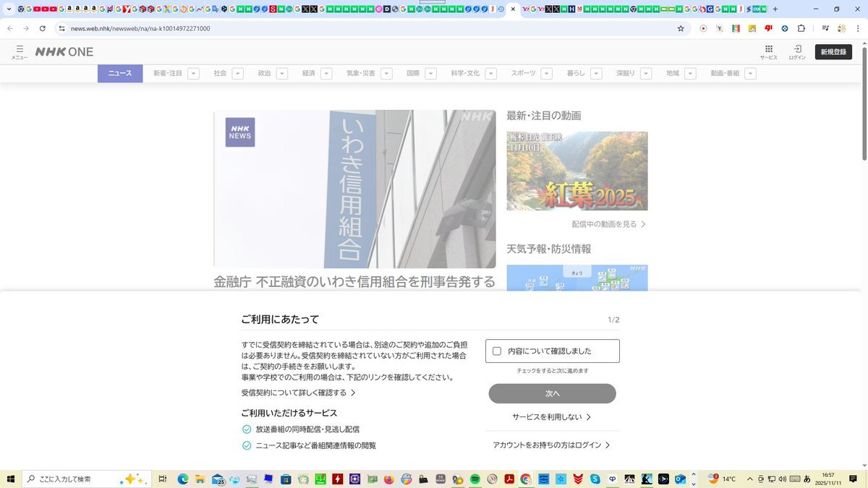Go back to the previous page

click(x=10, y=28)
